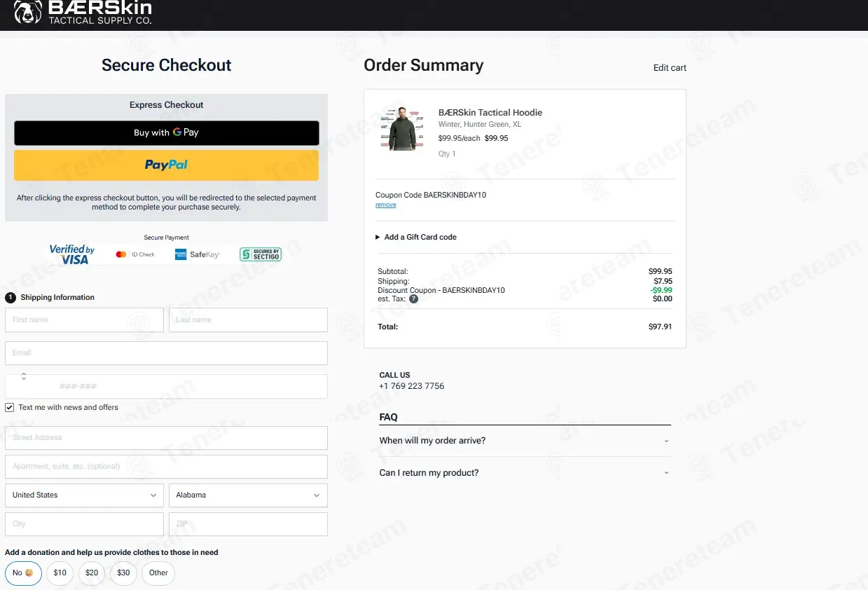The width and height of the screenshot is (868, 590).
Task: Click the -$9.99 discount amount
Action: tap(661, 290)
